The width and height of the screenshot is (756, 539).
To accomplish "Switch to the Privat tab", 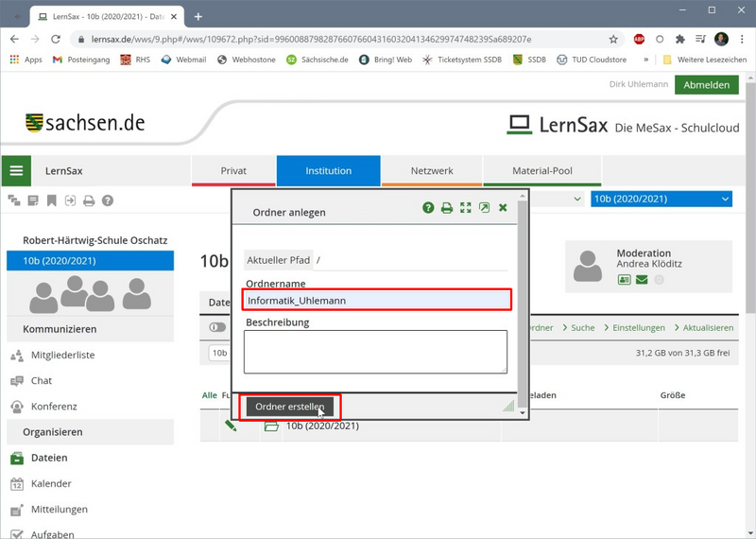I will point(233,171).
